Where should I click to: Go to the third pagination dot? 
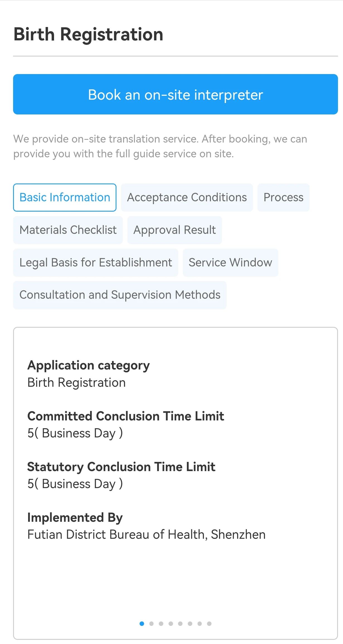pyautogui.click(x=161, y=624)
